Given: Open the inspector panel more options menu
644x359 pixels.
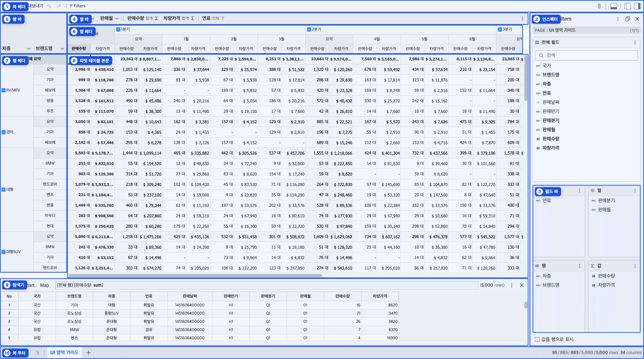Looking at the screenshot, I should (618, 19).
